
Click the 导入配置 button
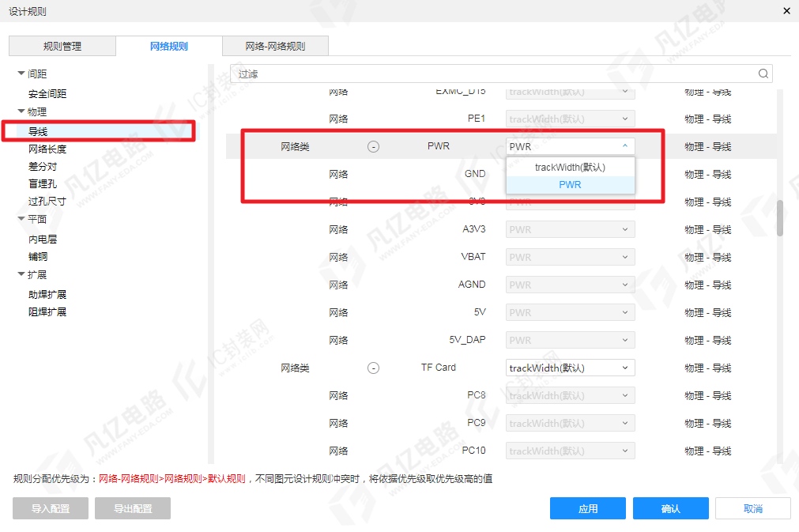click(x=51, y=508)
